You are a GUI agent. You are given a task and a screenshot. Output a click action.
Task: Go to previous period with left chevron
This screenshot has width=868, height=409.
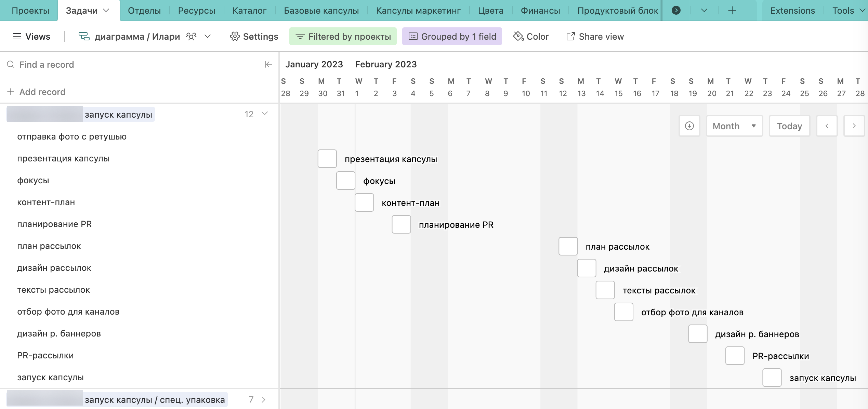point(827,126)
